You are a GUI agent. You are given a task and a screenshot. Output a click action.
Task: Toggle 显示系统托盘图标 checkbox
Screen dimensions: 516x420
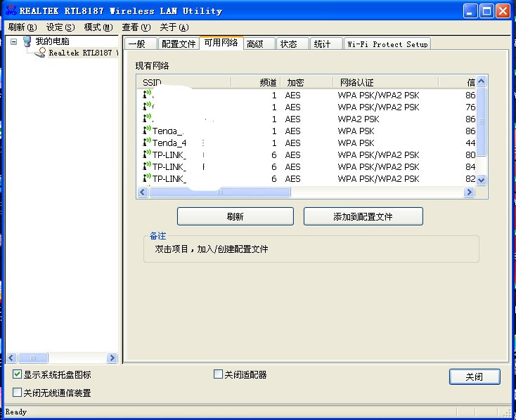(17, 374)
